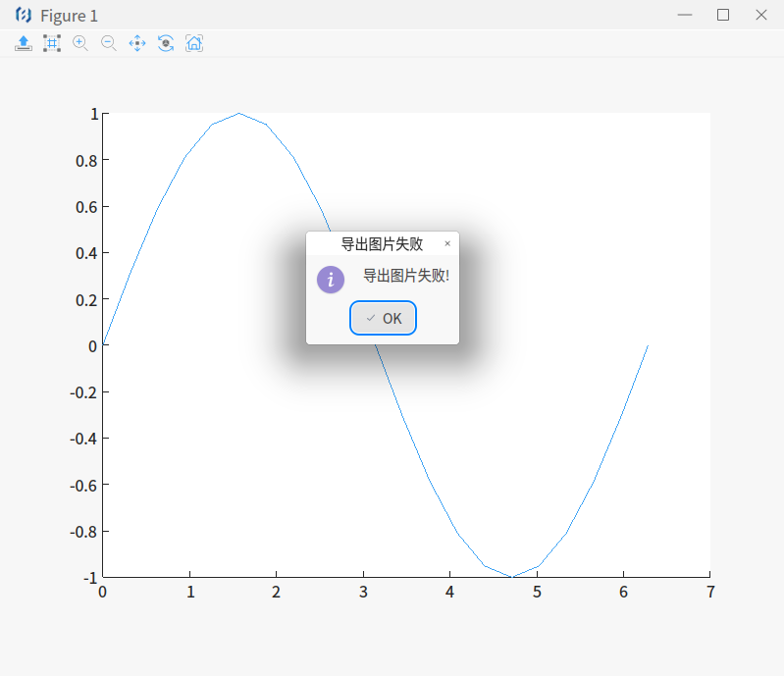Screen dimensions: 784x676
Task: Maximize the Figure 1 window
Action: click(x=723, y=15)
